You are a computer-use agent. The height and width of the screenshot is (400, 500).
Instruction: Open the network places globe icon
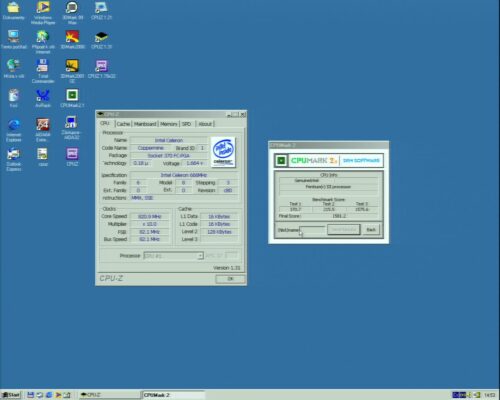click(x=13, y=69)
